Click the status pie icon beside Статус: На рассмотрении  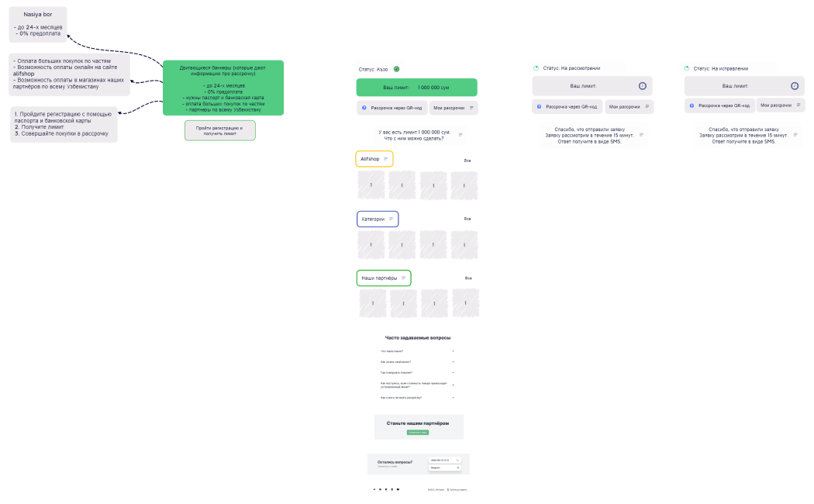point(536,68)
